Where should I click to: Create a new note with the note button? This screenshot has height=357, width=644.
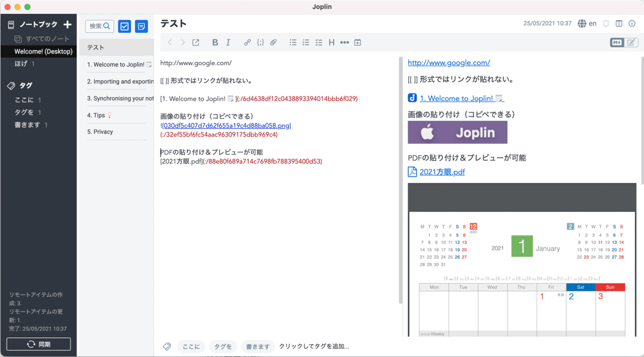click(x=142, y=26)
